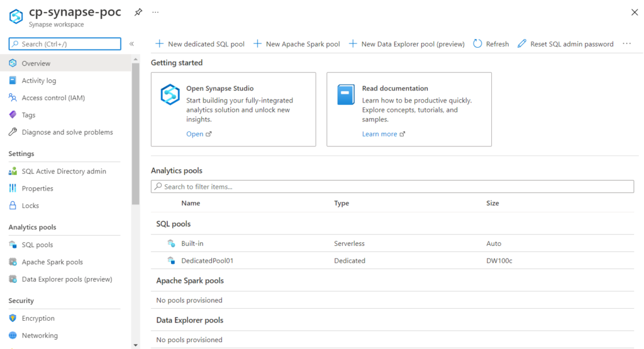Open the toolbar overflow ellipsis menu

(627, 44)
